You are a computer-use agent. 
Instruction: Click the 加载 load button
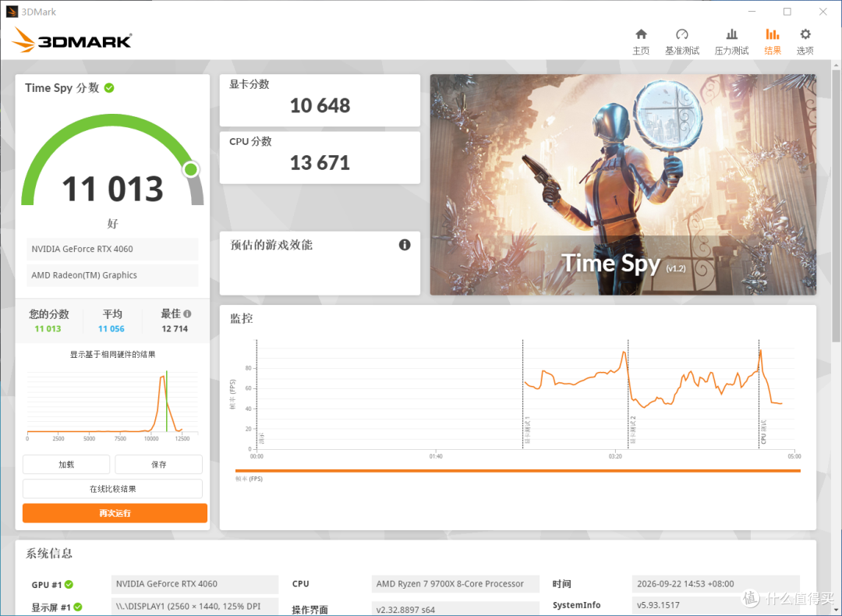(x=66, y=465)
